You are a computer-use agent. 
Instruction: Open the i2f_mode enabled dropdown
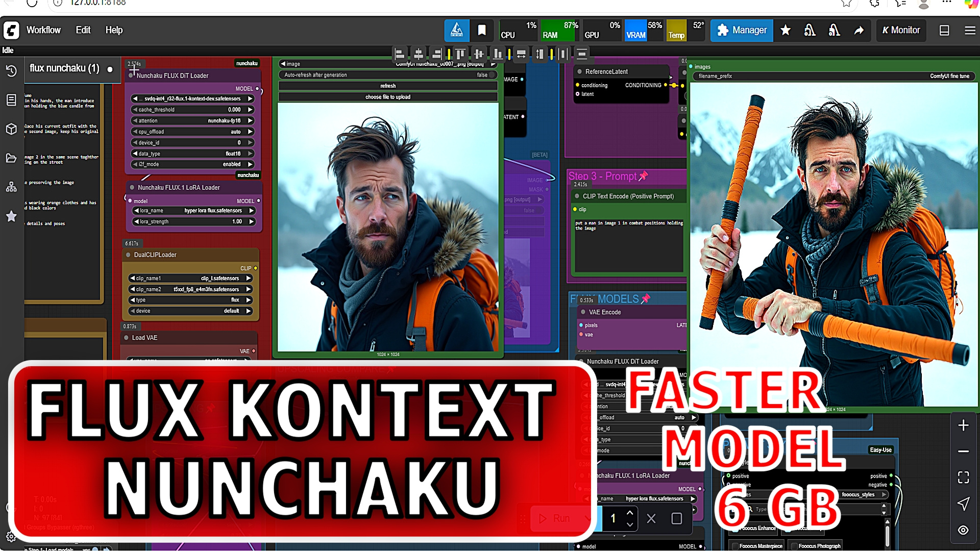click(x=192, y=164)
